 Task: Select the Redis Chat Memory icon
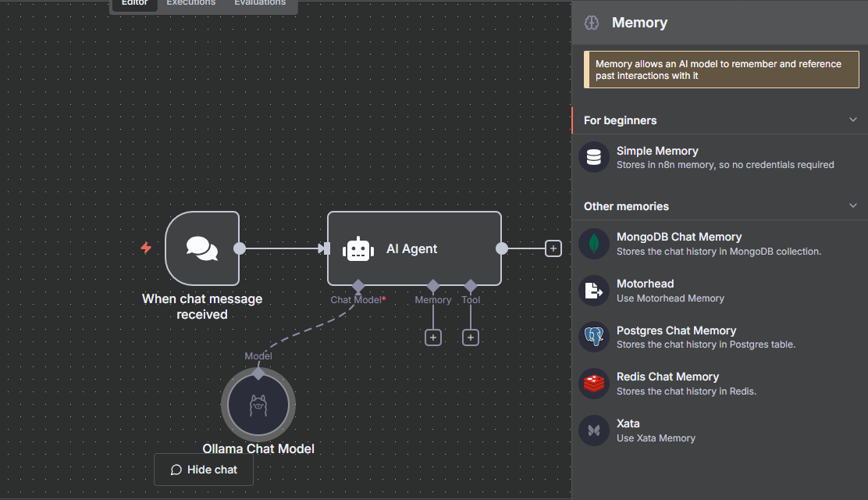(594, 383)
